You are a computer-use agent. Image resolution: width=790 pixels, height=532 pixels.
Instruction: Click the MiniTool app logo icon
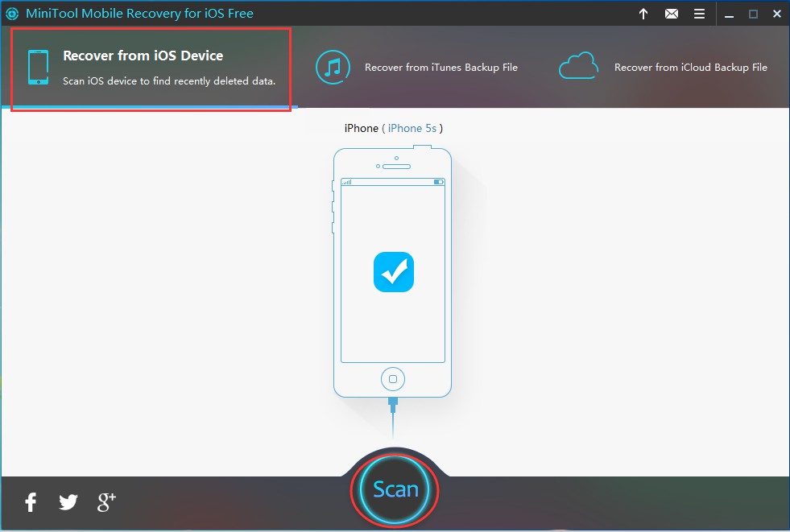pyautogui.click(x=12, y=14)
